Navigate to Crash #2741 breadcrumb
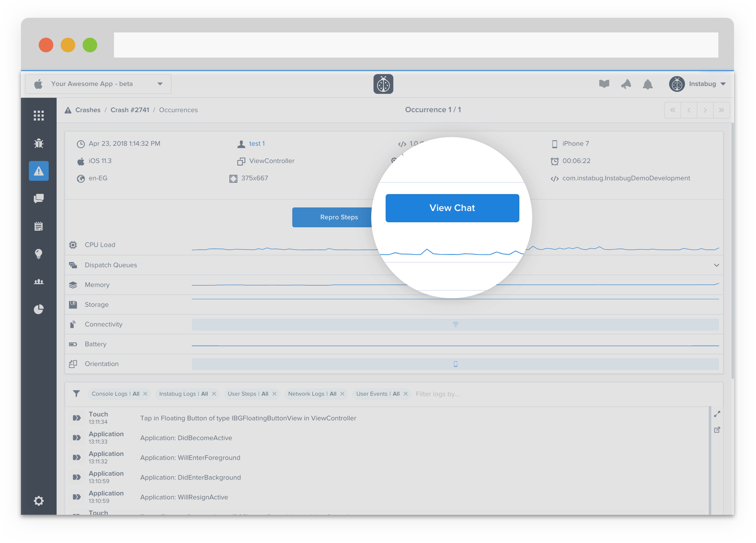756x543 pixels. [x=130, y=110]
